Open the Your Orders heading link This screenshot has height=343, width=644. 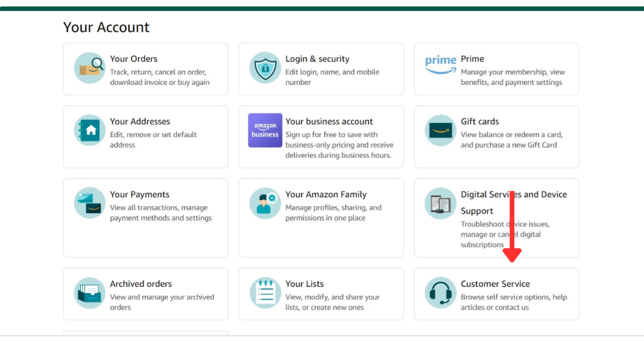pyautogui.click(x=134, y=59)
